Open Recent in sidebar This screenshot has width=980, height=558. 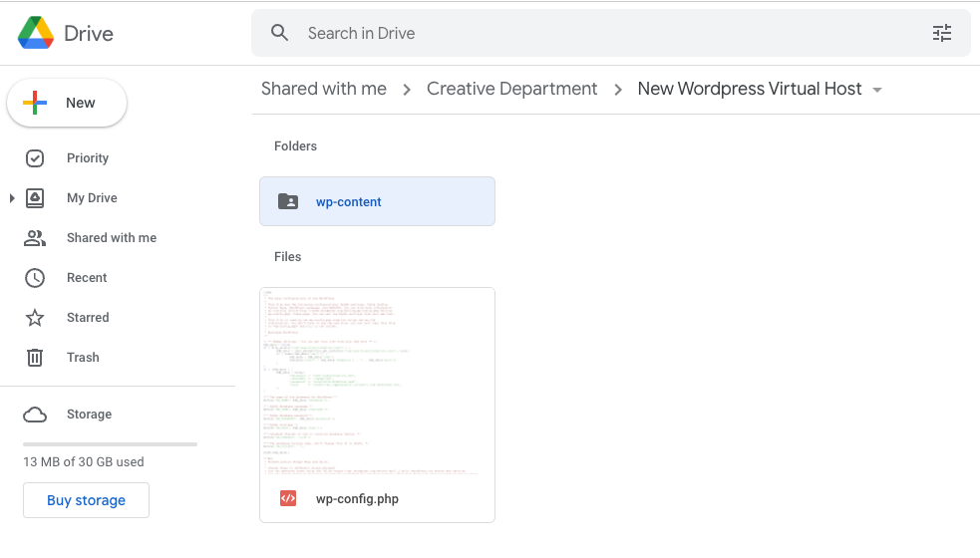87,278
